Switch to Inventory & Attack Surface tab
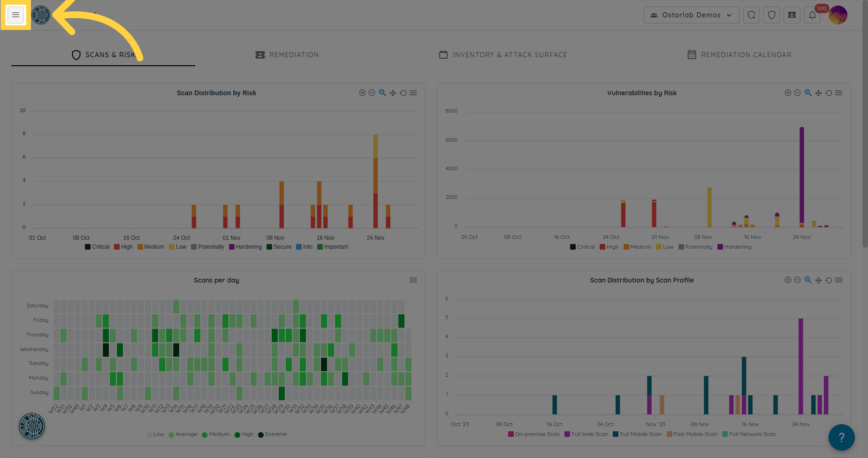The height and width of the screenshot is (458, 868). point(503,55)
